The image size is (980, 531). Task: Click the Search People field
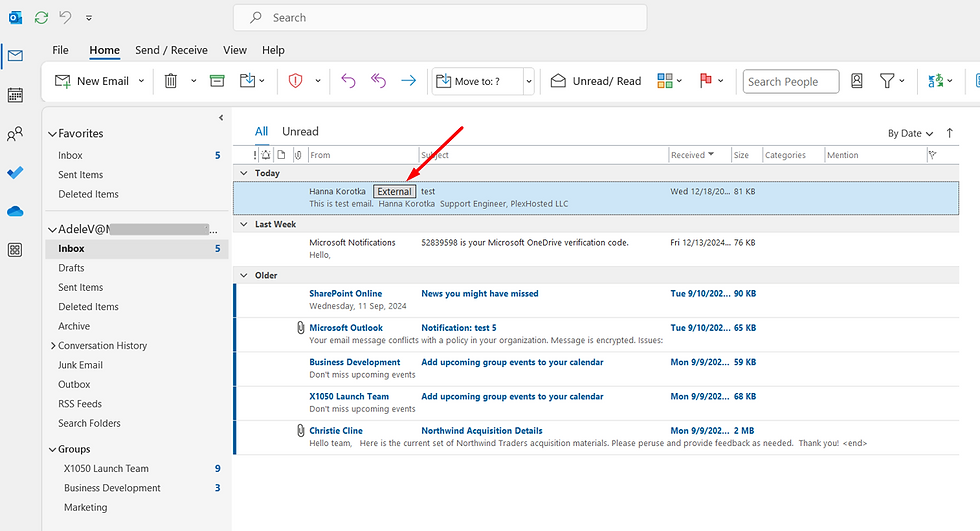[791, 81]
